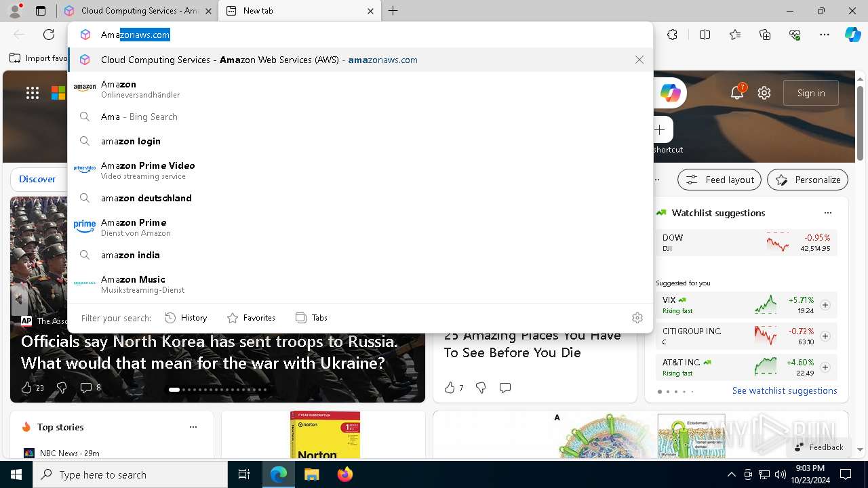Click the Sign in button
868x488 pixels.
tap(811, 93)
